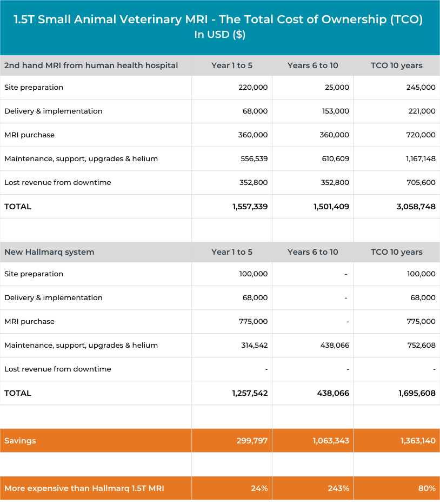Select the 556,539 maintenance value
440x504 pixels.
[x=254, y=159]
